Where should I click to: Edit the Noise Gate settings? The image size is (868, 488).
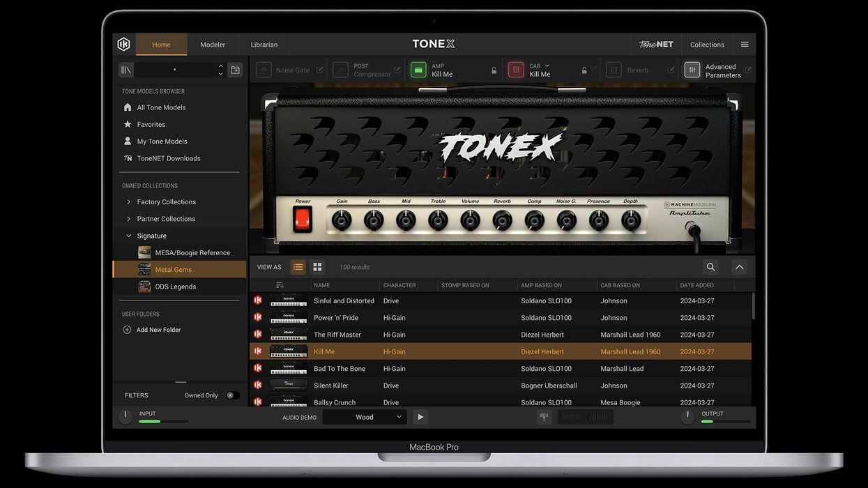(321, 69)
